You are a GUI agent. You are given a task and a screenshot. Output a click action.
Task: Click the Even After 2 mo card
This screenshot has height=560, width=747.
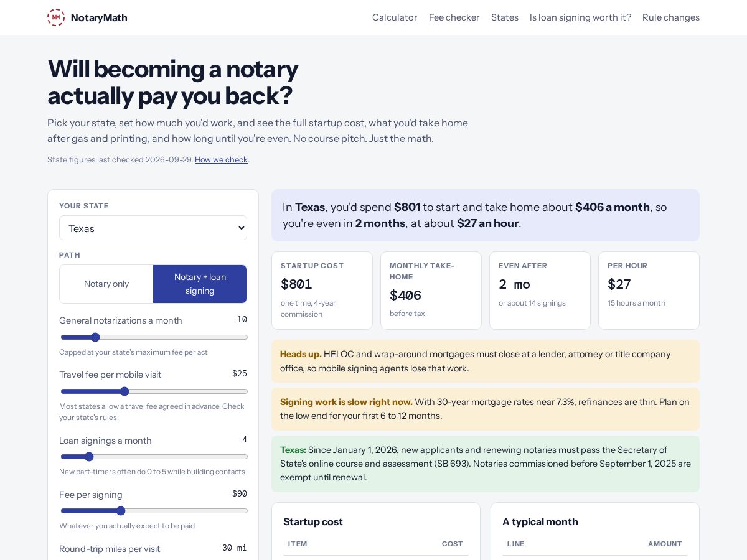540,291
